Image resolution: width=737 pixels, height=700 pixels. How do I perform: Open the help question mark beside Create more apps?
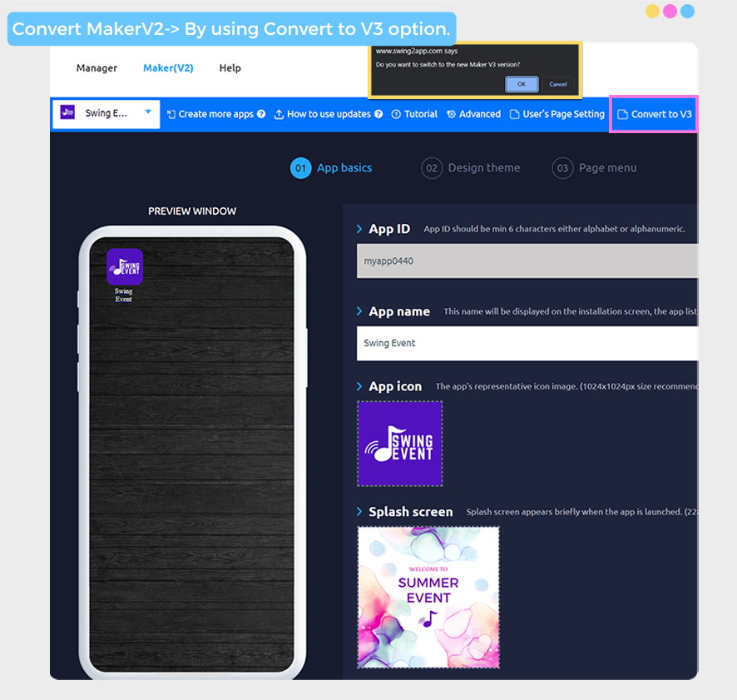click(x=261, y=114)
